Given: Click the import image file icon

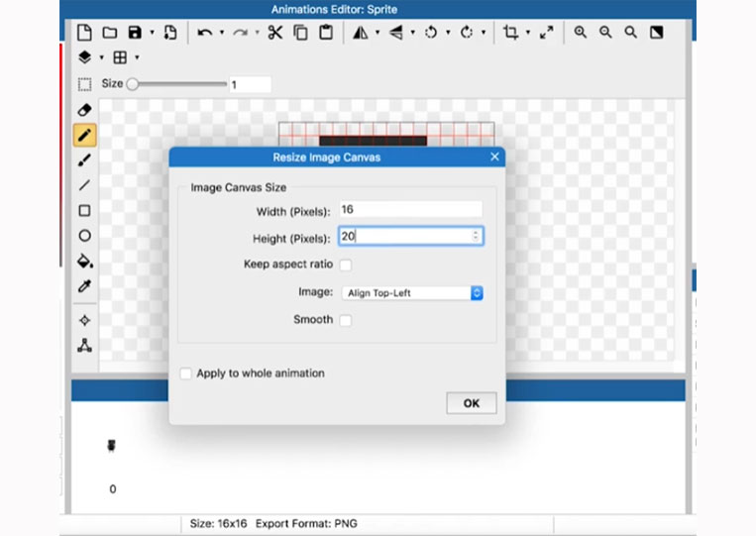Looking at the screenshot, I should click(170, 33).
